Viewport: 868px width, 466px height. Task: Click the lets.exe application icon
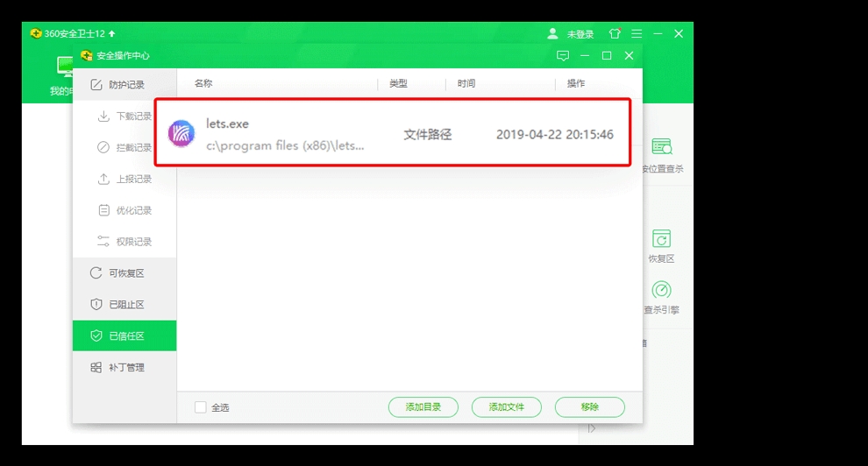pos(181,133)
